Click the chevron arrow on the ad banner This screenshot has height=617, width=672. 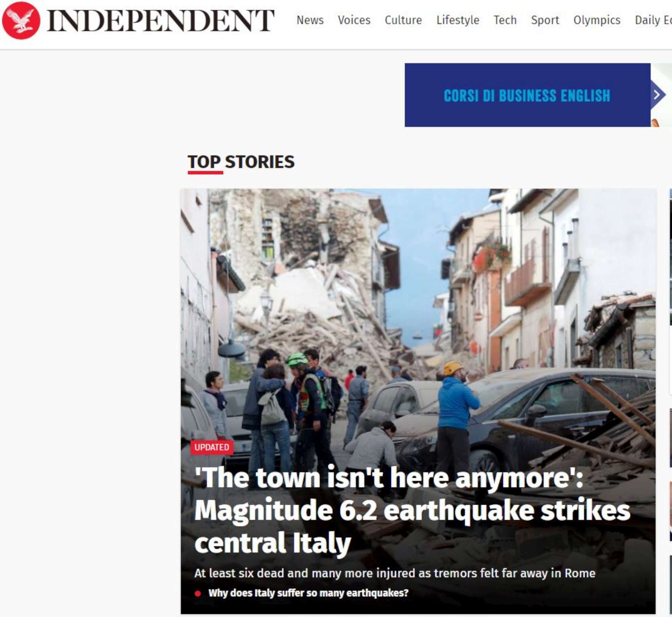click(657, 95)
